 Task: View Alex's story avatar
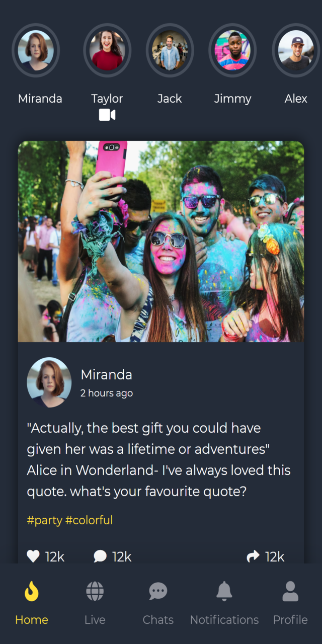(296, 50)
